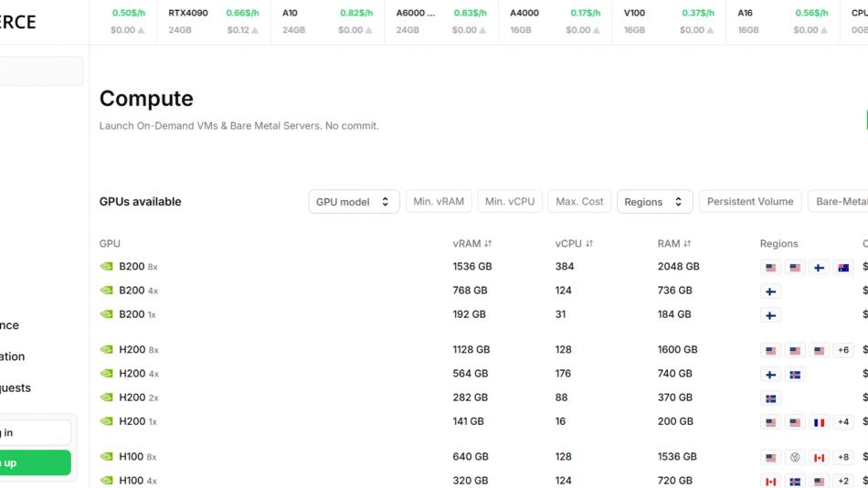This screenshot has width=868, height=488.
Task: Click the NVIDIA icon beside B200 8x
Action: pyautogui.click(x=107, y=267)
